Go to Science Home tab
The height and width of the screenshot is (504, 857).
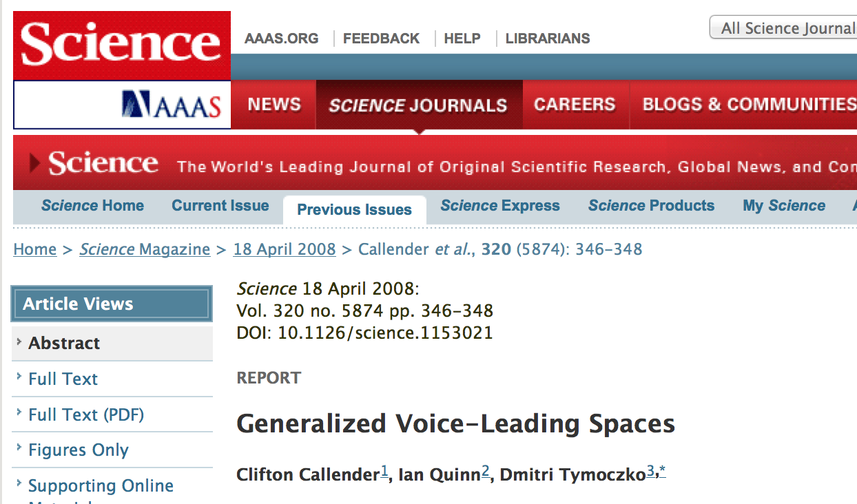click(x=92, y=206)
